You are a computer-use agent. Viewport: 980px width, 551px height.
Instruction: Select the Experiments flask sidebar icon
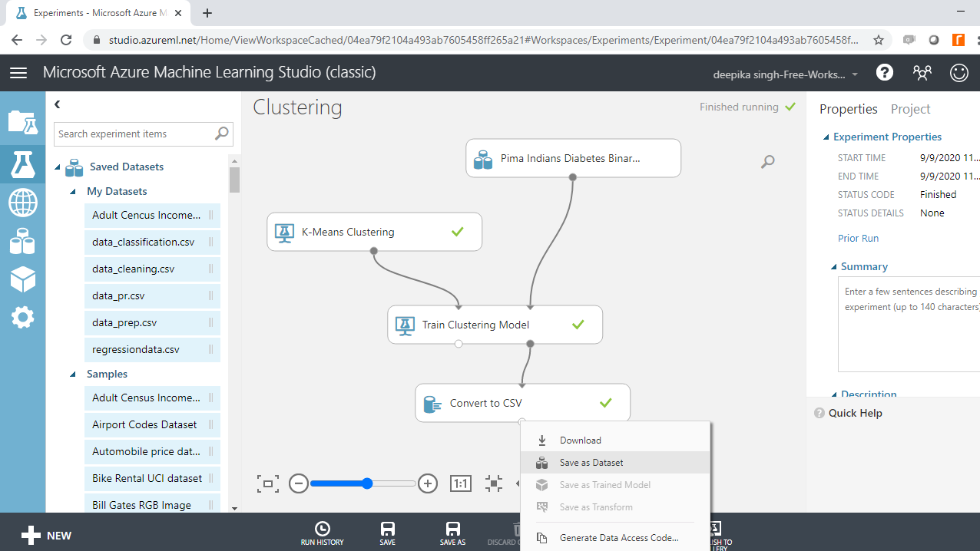(x=22, y=163)
